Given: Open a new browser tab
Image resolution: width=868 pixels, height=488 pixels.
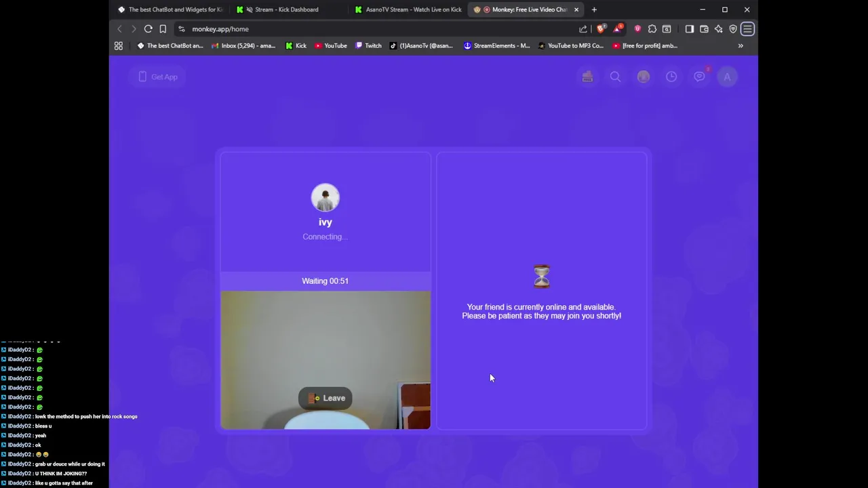Looking at the screenshot, I should [x=594, y=9].
